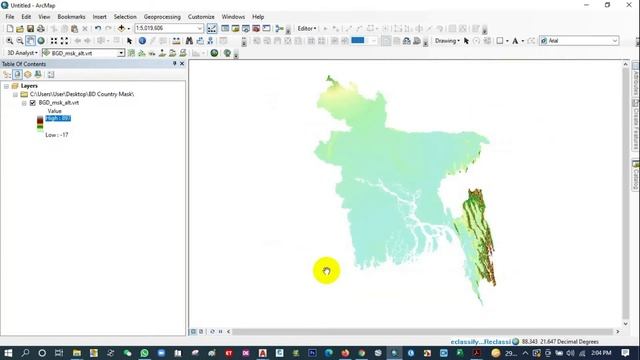The width and height of the screenshot is (640, 360).
Task: Switch TOC to List By Visibility
Action: [x=28, y=75]
